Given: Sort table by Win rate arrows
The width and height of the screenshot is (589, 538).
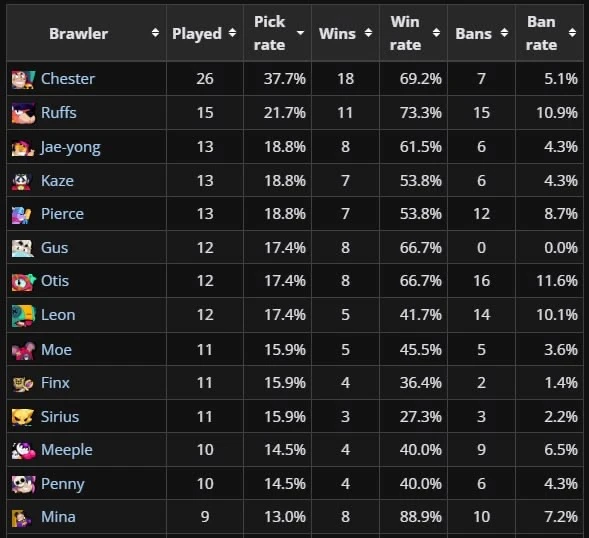Looking at the screenshot, I should click(x=436, y=33).
